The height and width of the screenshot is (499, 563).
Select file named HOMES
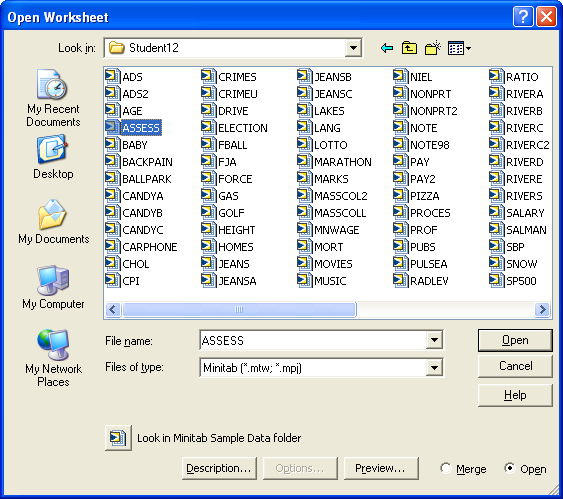pyautogui.click(x=236, y=247)
